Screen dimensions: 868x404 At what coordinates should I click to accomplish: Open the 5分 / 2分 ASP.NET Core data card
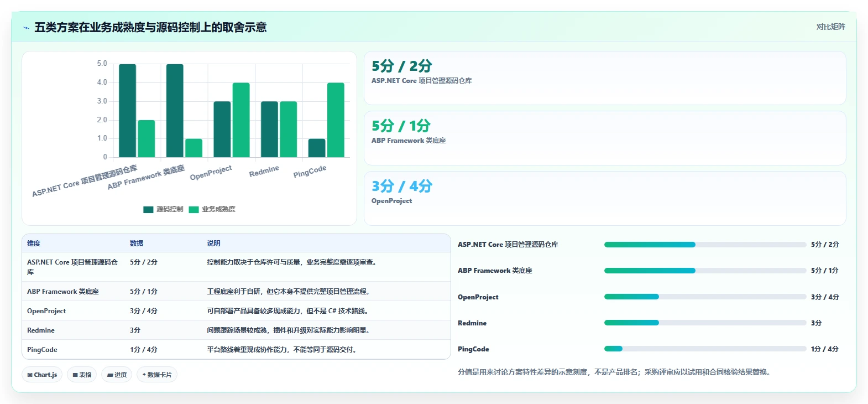[x=605, y=78]
